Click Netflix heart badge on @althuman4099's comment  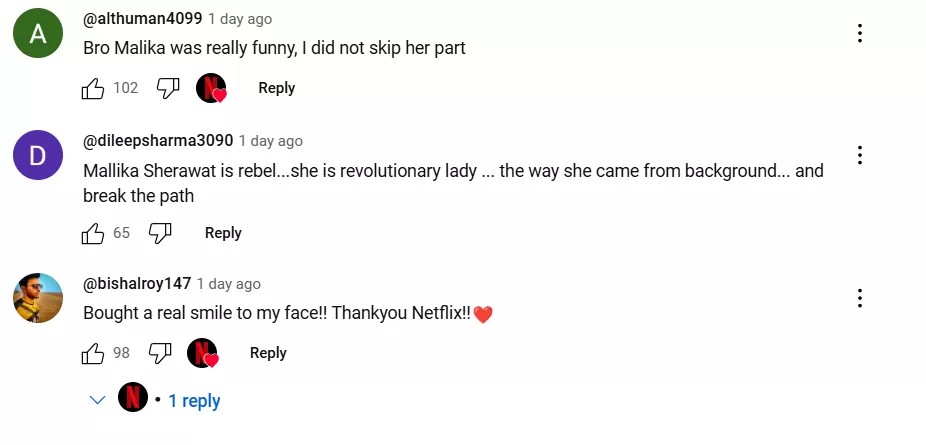(211, 88)
